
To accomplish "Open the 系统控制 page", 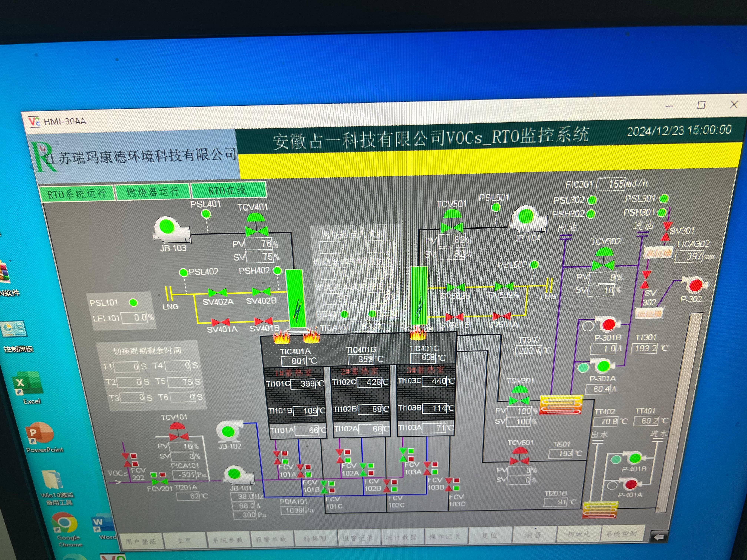I will click(622, 533).
